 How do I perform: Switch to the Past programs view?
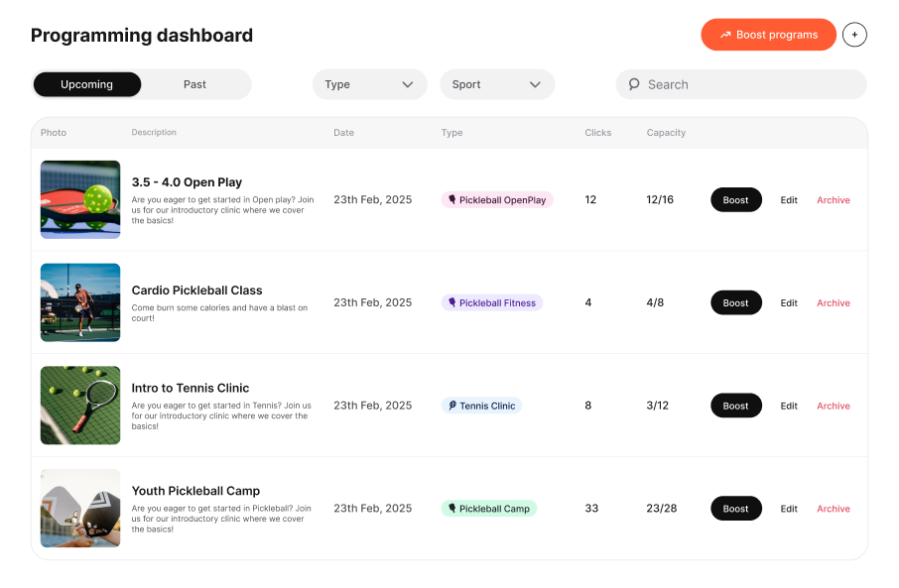[x=194, y=84]
